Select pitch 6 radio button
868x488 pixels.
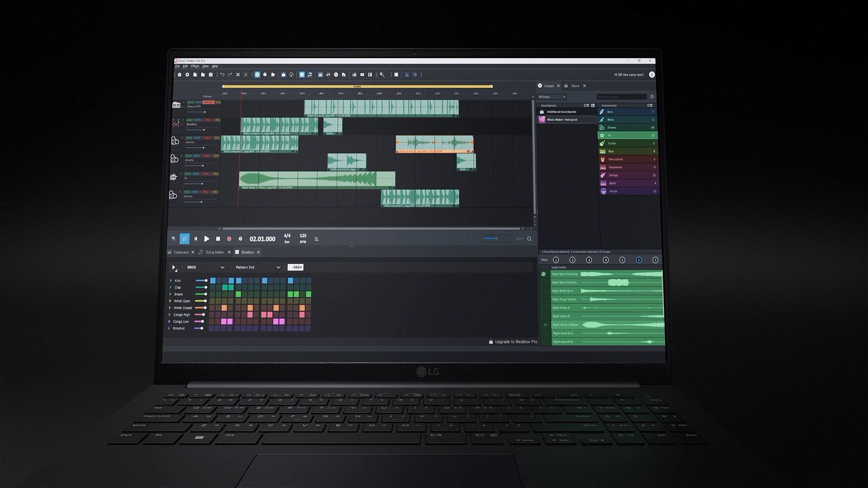pos(639,260)
